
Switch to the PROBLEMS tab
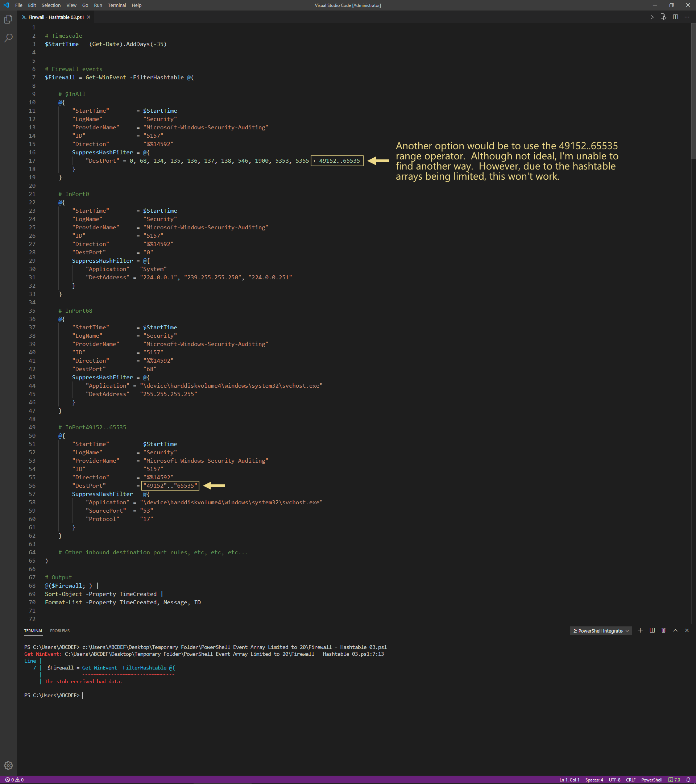click(59, 630)
